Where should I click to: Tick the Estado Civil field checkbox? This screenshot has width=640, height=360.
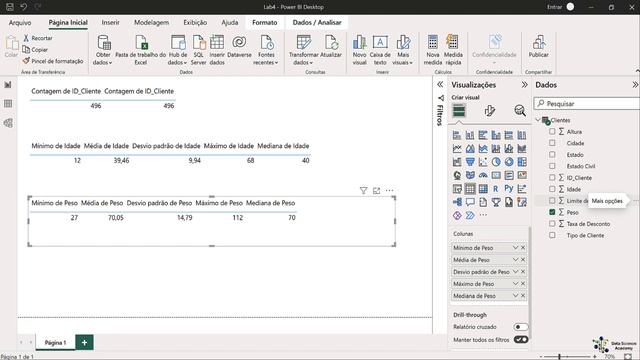tap(552, 166)
